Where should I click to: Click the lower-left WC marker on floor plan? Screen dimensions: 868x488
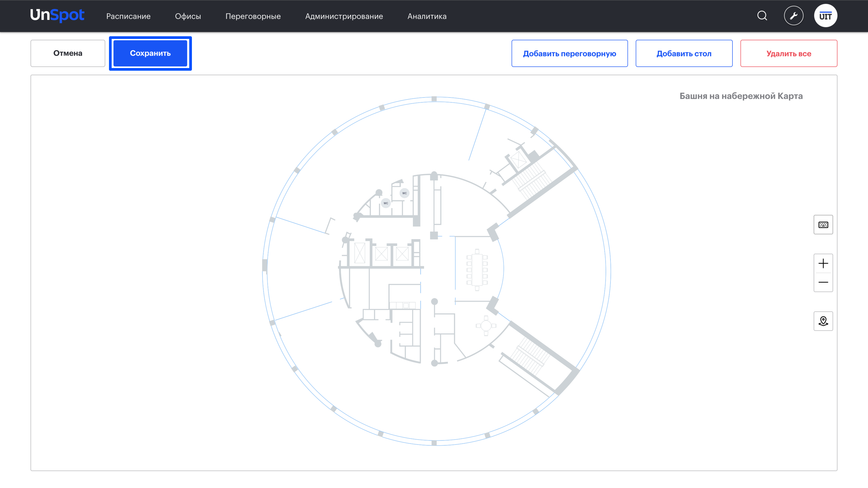[386, 203]
